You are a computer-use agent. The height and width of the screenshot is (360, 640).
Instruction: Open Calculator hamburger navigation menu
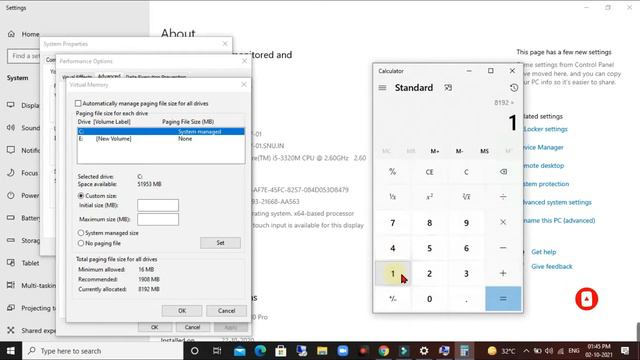pos(382,88)
